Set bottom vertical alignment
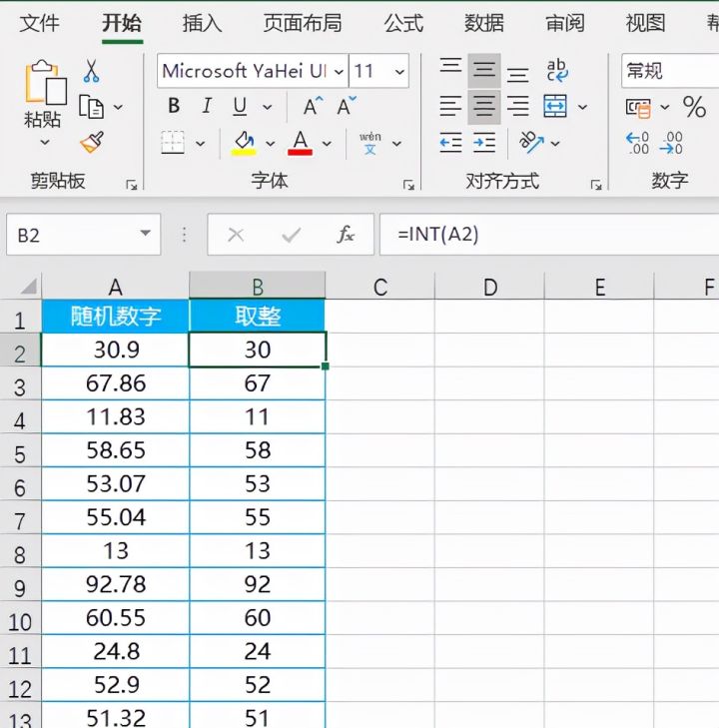Screen dimensions: 719x728 [517, 74]
